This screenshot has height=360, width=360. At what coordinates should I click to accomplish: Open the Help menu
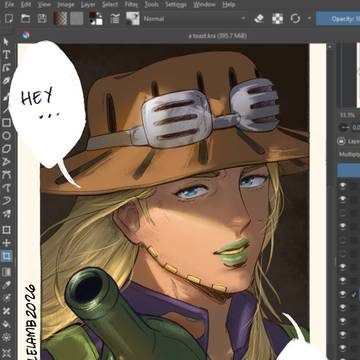229,5
